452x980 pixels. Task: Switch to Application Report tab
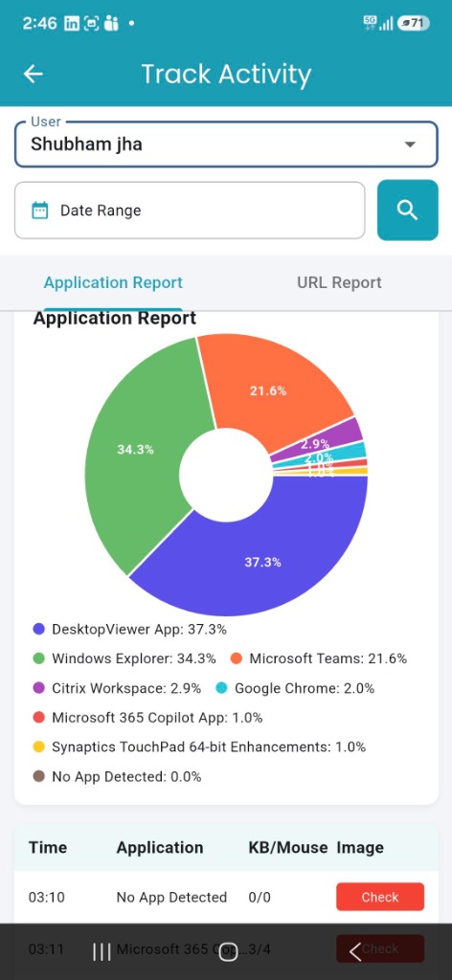(x=113, y=282)
